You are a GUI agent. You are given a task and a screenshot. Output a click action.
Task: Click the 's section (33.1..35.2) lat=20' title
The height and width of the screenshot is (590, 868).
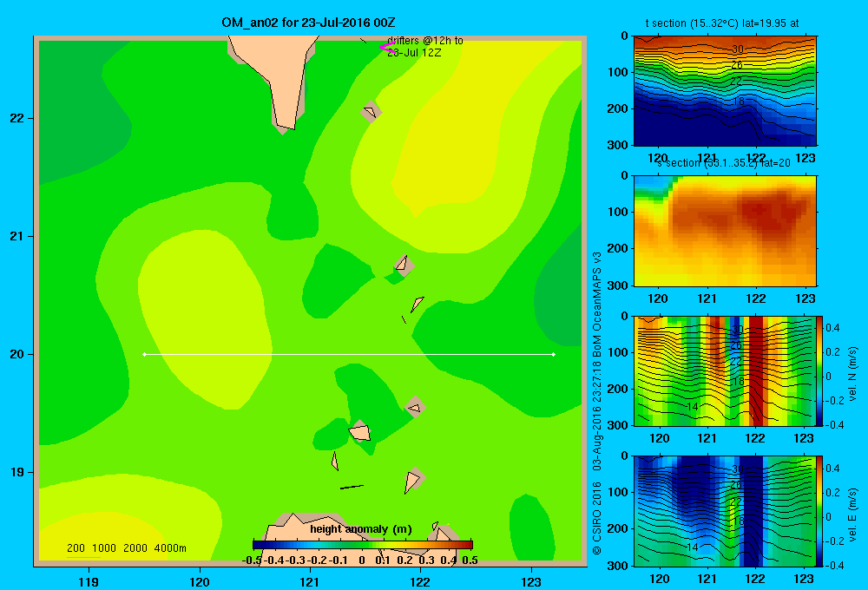tap(724, 163)
